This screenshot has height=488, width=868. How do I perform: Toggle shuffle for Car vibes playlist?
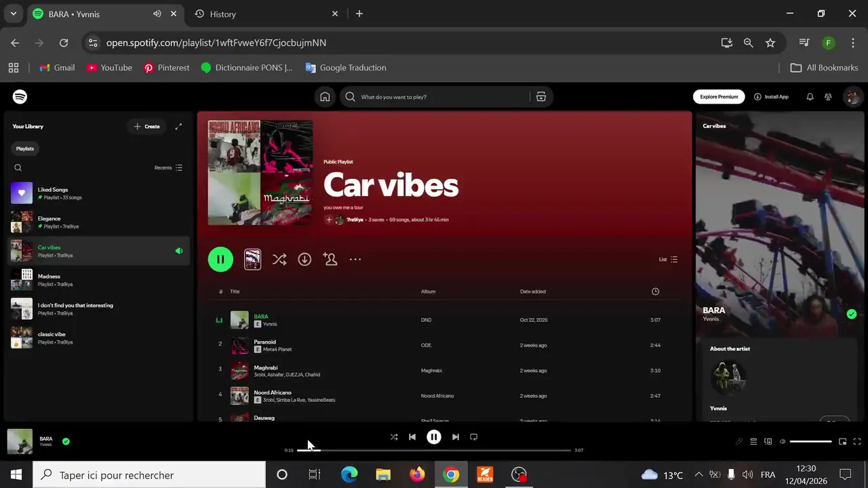pyautogui.click(x=279, y=260)
